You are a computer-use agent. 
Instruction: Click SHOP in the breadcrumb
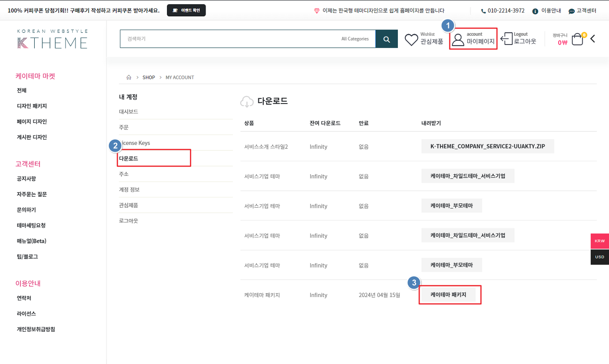149,77
